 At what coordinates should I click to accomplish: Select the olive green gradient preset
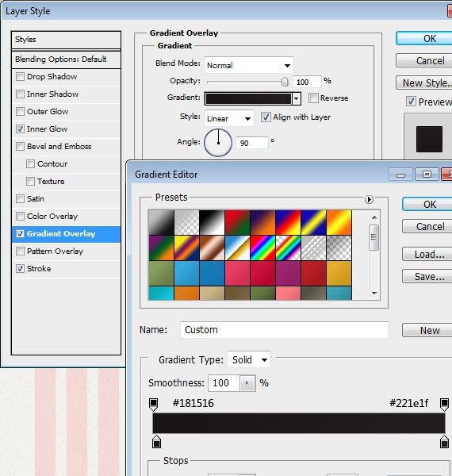tap(162, 273)
